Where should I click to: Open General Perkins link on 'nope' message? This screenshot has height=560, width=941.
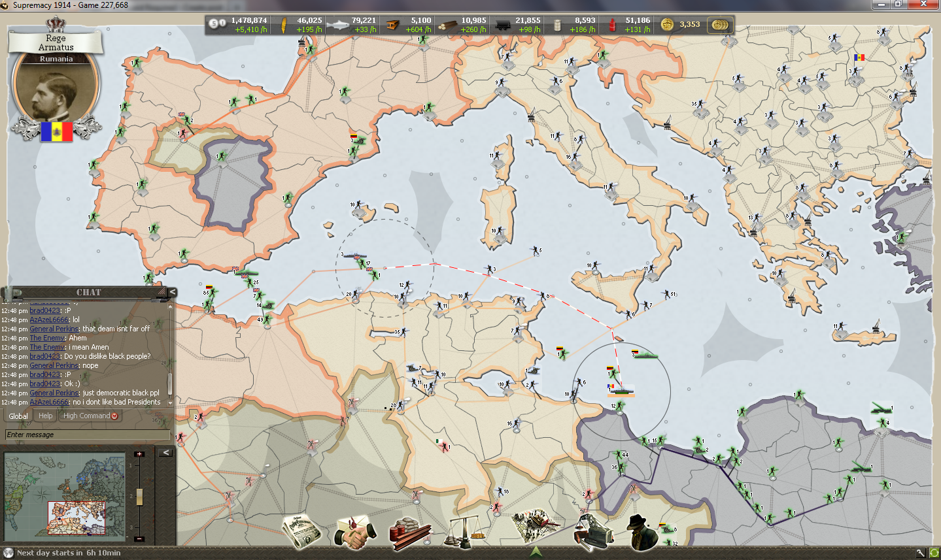point(54,366)
